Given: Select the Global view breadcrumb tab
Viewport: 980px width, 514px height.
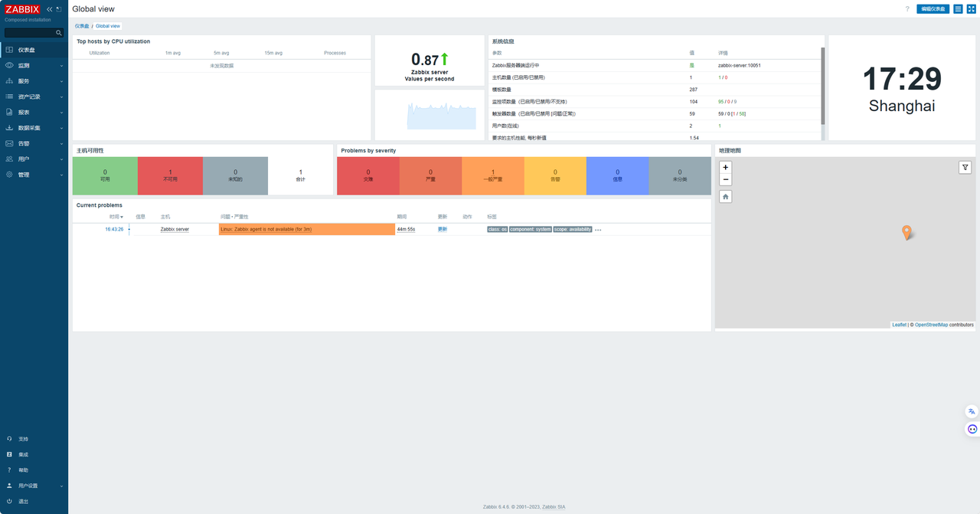Looking at the screenshot, I should pos(108,26).
